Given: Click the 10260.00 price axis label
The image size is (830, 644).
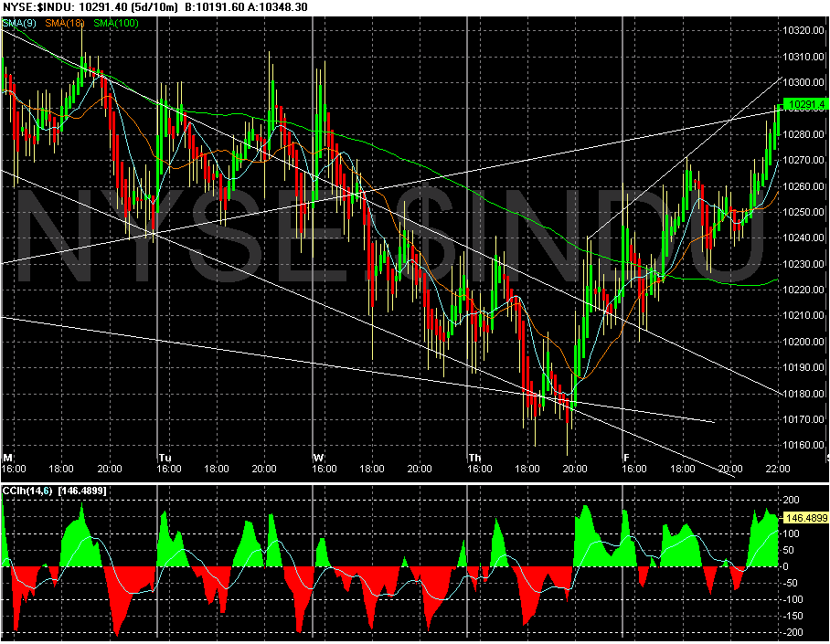Looking at the screenshot, I should click(803, 186).
